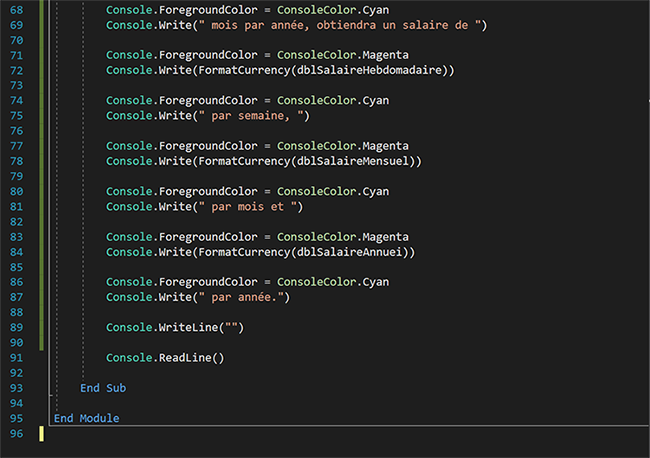Screen dimensions: 650x458
Task: Click ConsoleColor.Cyan on line 80
Action: coord(333,191)
